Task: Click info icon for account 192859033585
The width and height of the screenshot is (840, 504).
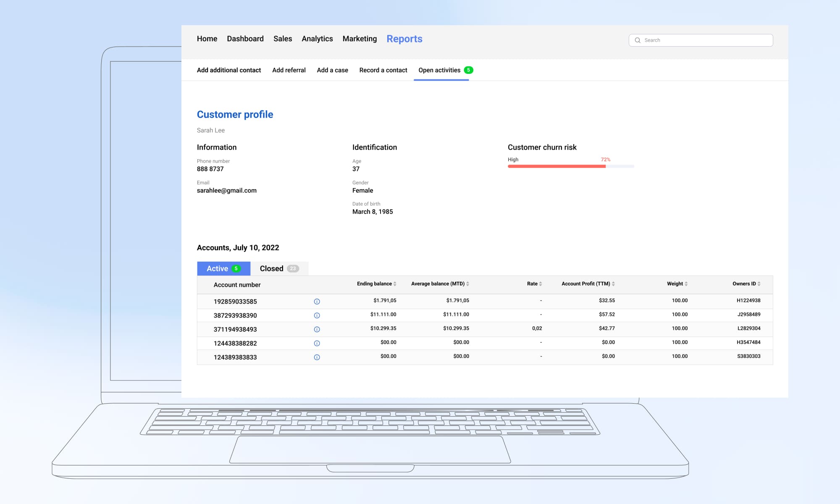Action: [317, 302]
